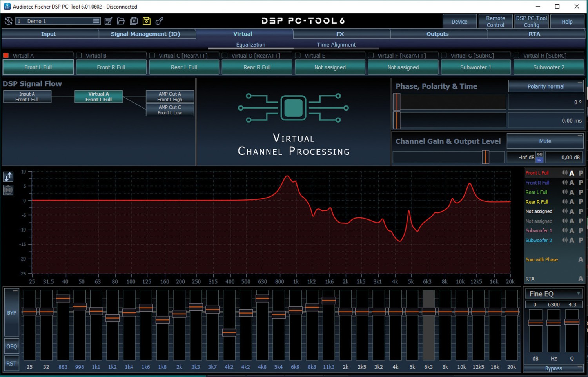588x377 pixels.
Task: Click the graph vertical scale arrows icon
Action: click(x=8, y=177)
